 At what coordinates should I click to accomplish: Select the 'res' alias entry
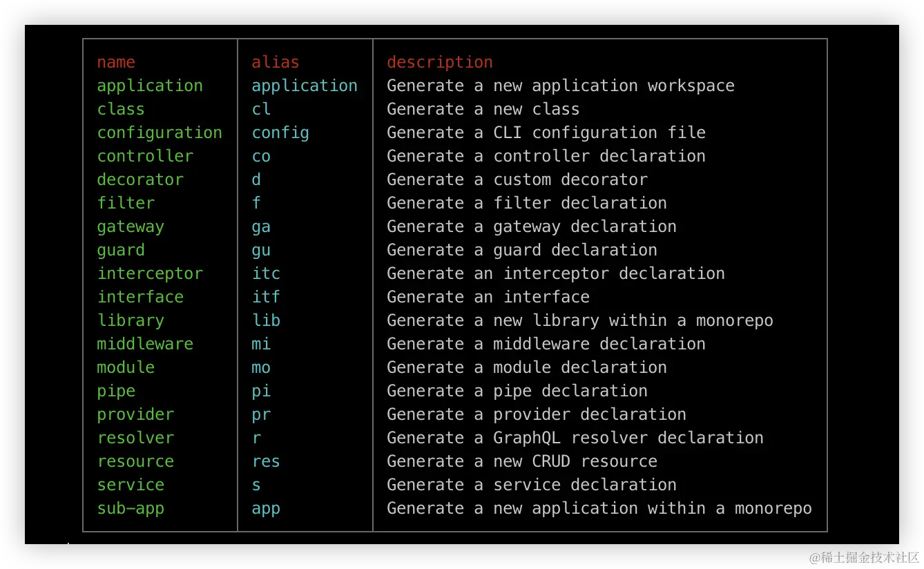(x=266, y=461)
